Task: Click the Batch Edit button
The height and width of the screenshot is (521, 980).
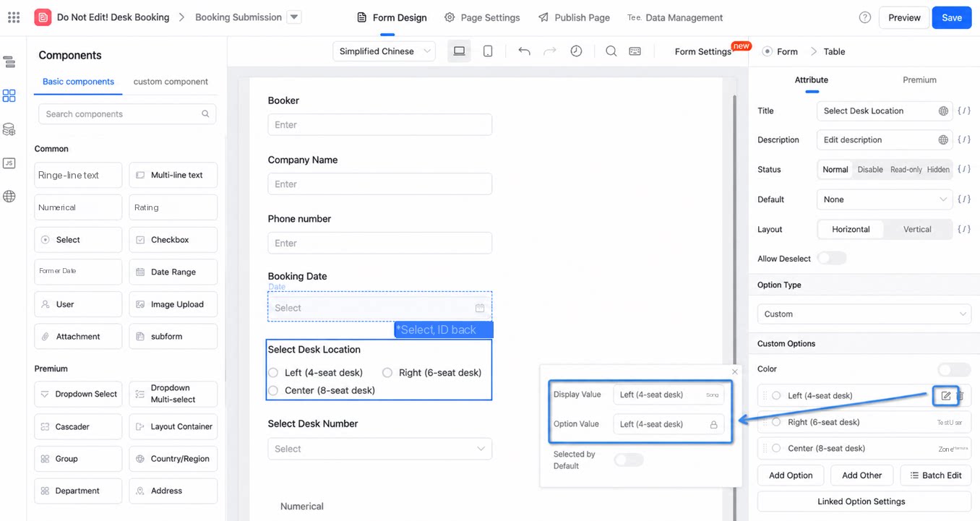Action: 936,475
